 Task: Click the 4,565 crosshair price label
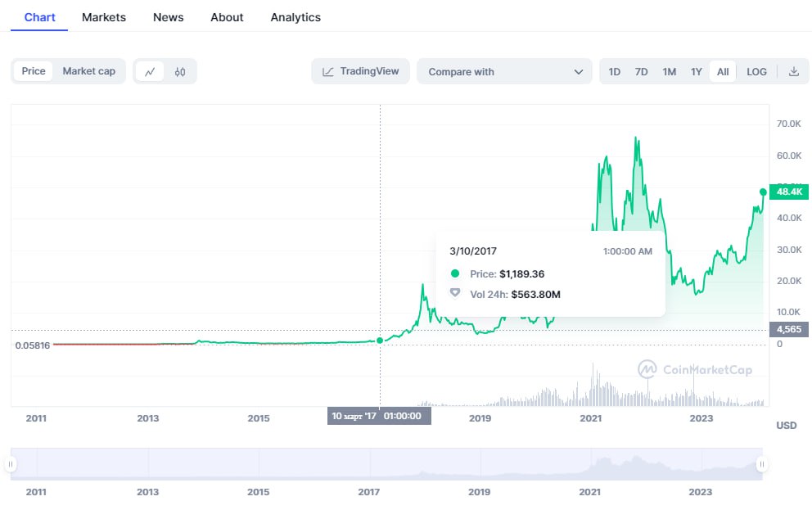click(789, 329)
